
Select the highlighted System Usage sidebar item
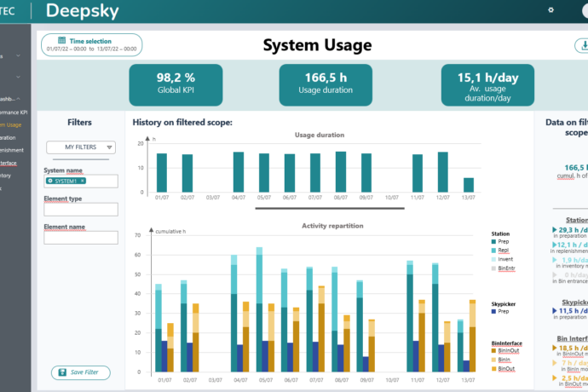click(11, 125)
